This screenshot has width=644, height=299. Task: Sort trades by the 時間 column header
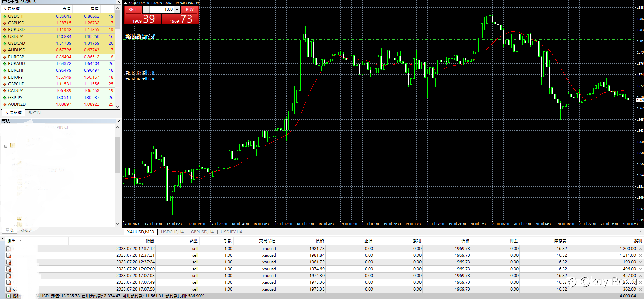112,241
